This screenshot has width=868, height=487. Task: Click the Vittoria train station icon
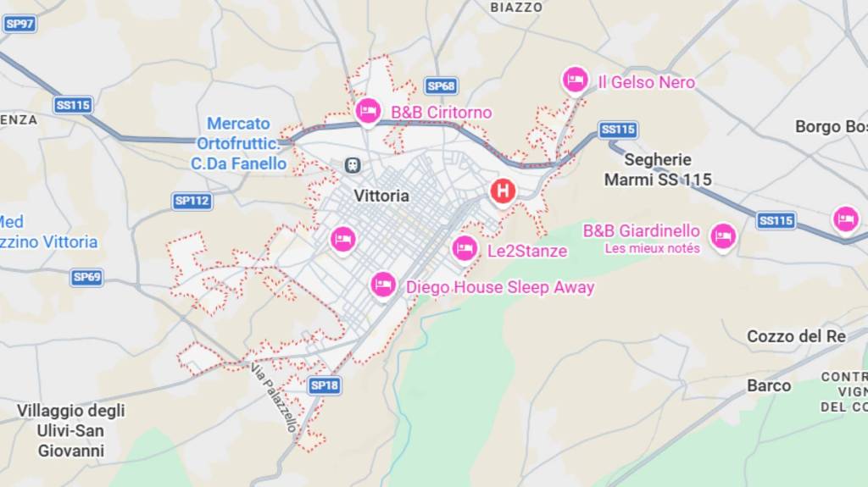pyautogui.click(x=353, y=165)
